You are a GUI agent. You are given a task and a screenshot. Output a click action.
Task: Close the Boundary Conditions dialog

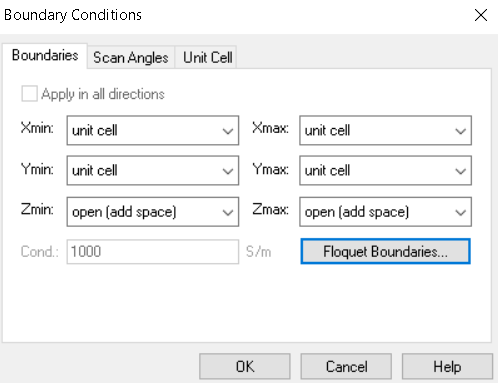coord(481,15)
